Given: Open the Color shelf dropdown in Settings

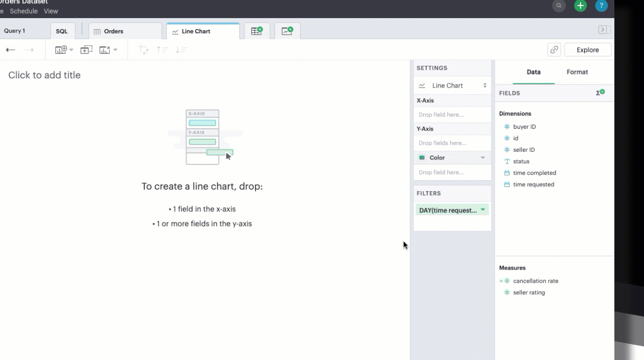Looking at the screenshot, I should (482, 157).
